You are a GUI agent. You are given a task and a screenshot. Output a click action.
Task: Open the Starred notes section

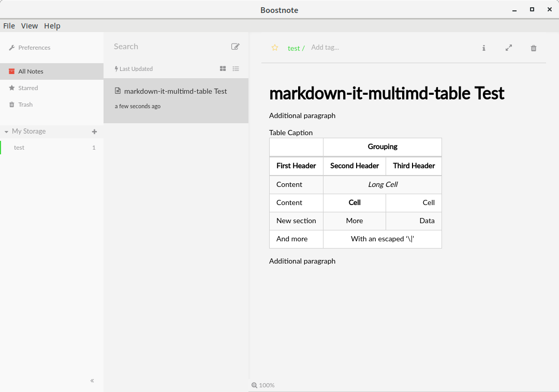(x=52, y=88)
